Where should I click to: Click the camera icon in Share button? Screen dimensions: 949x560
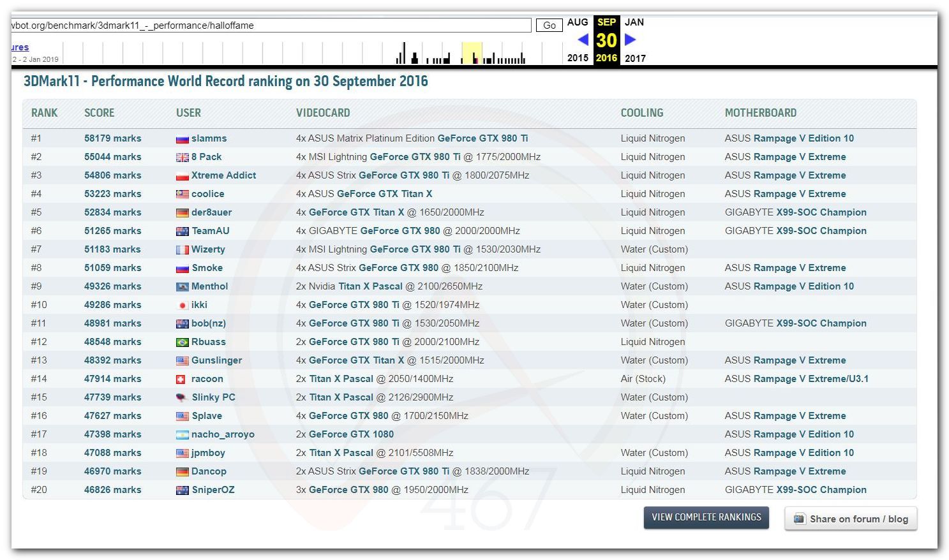click(799, 519)
